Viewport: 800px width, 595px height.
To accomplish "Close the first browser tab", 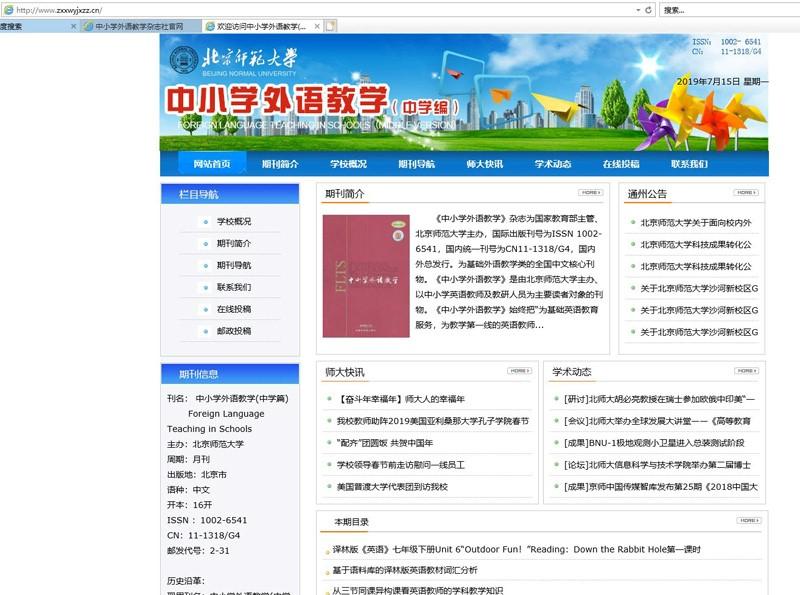I will coord(73,26).
